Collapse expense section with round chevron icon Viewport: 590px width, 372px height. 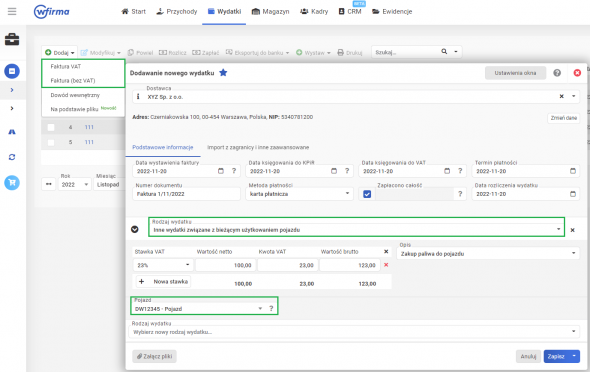click(135, 229)
